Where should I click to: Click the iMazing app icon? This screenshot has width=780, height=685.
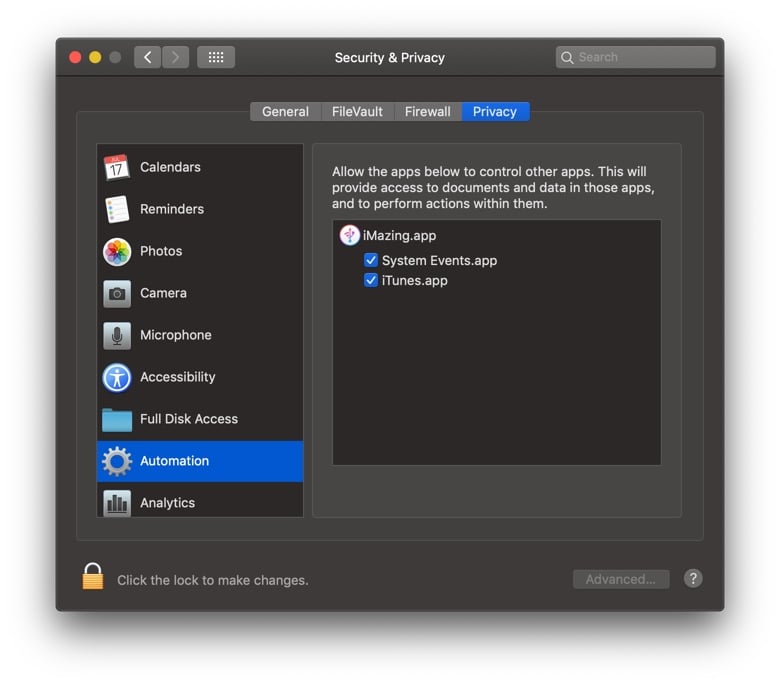349,235
